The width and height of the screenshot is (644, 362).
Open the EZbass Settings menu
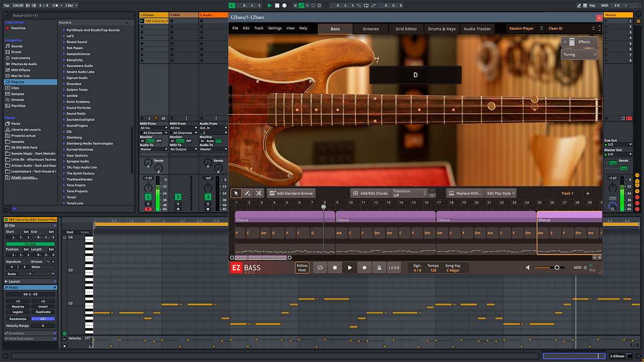275,28
